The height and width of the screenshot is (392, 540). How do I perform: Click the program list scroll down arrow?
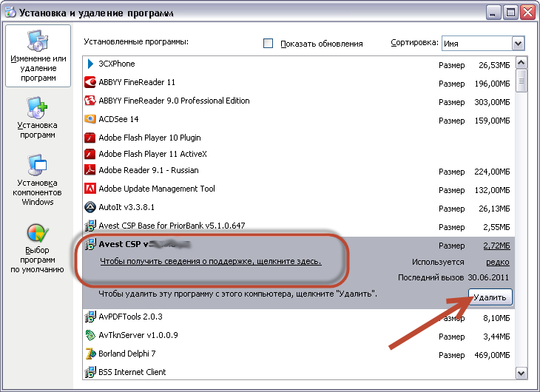(x=522, y=374)
